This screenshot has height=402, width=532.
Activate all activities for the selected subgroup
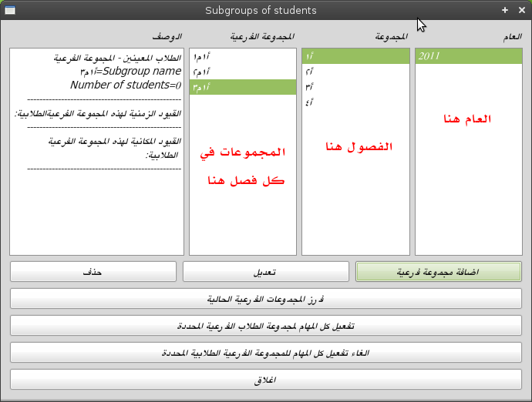[266, 326]
